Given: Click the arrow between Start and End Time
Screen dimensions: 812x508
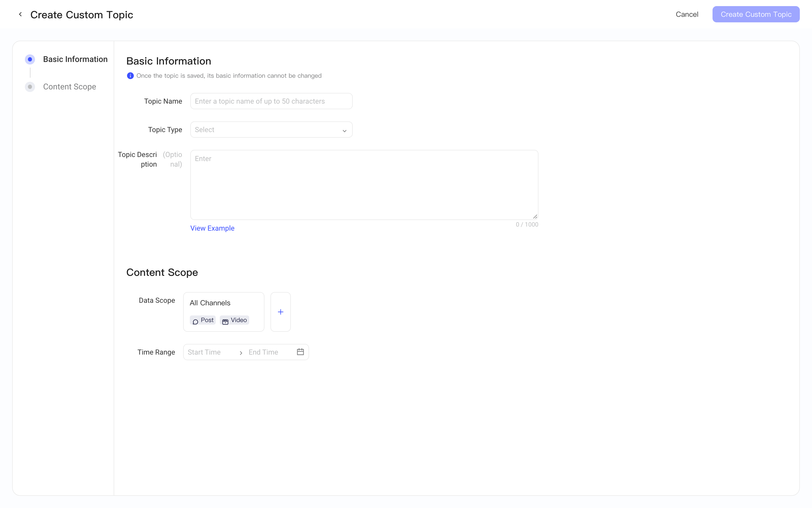Looking at the screenshot, I should (x=241, y=353).
